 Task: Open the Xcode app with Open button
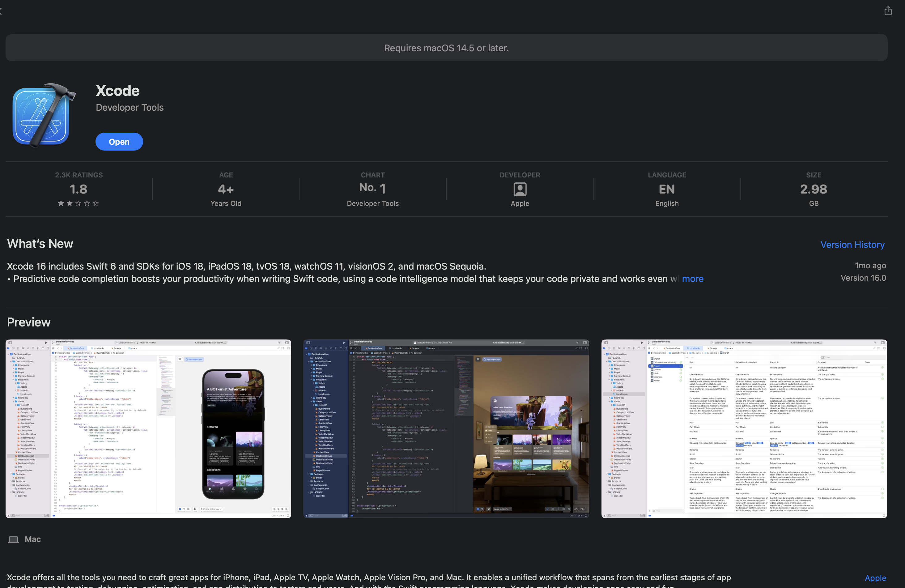pyautogui.click(x=119, y=142)
